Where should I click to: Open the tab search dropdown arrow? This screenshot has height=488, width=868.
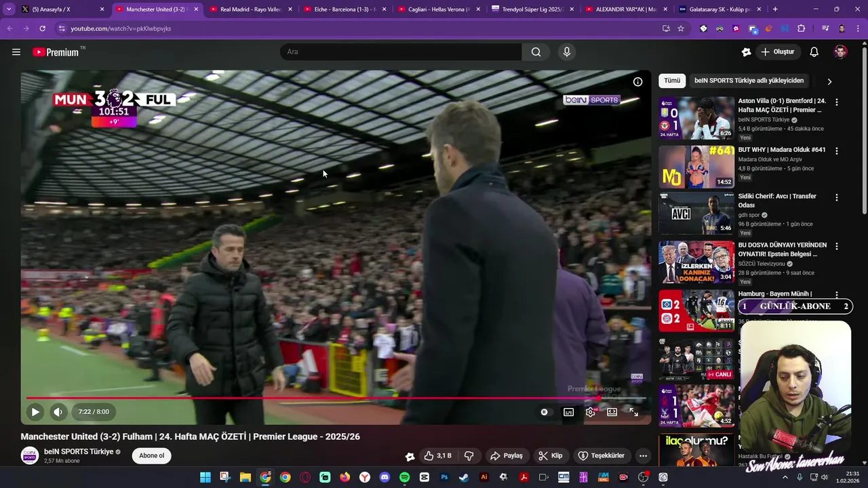tap(9, 9)
